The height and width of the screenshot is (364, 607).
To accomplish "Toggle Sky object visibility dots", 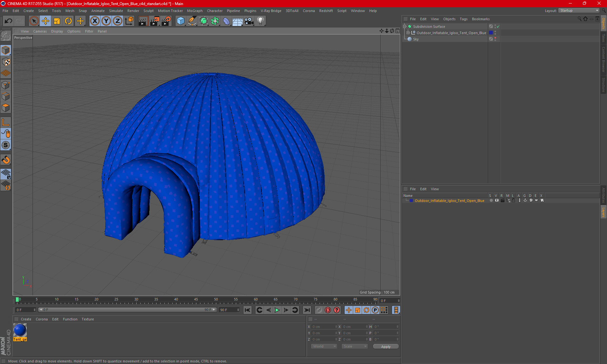I will coord(495,39).
